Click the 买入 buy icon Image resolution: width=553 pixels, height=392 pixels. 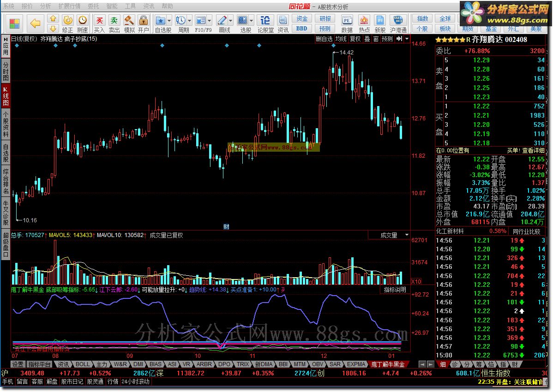pyautogui.click(x=100, y=24)
